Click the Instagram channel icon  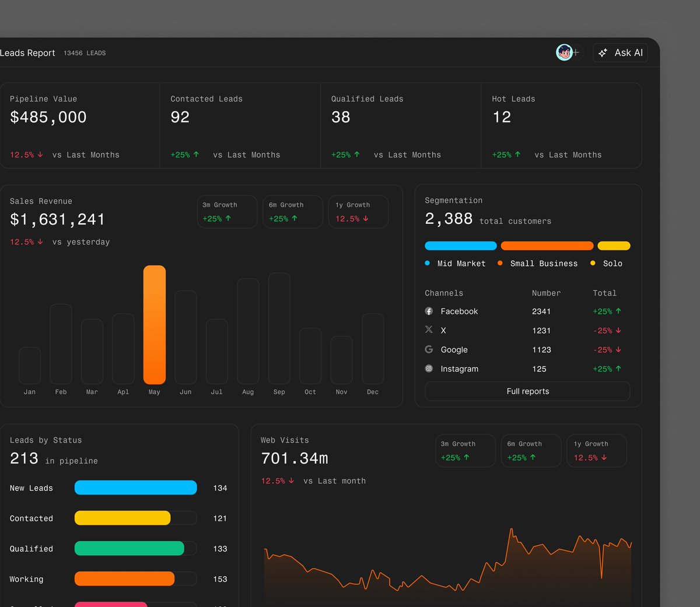(429, 369)
